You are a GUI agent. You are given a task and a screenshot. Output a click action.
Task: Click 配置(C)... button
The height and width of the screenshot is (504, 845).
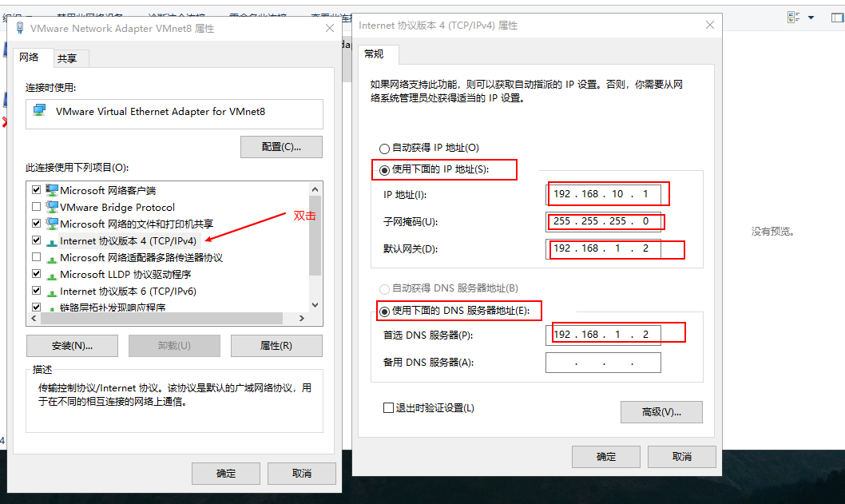(281, 147)
